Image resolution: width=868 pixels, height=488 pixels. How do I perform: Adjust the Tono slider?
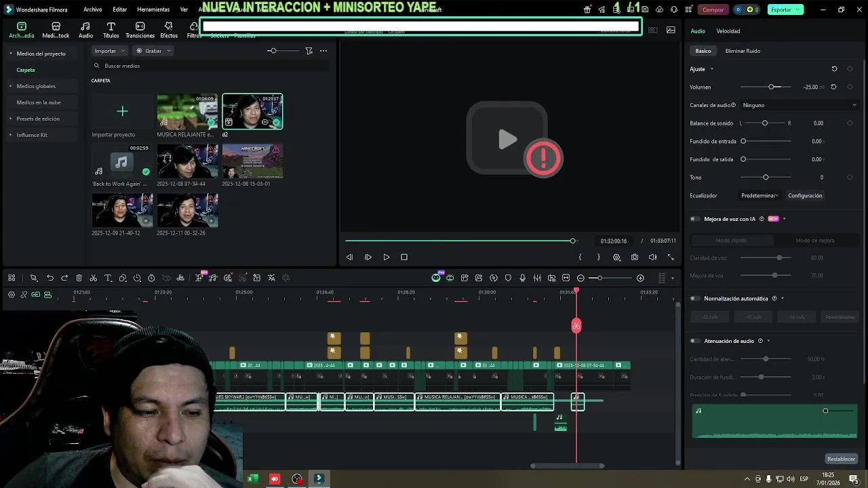pos(766,178)
